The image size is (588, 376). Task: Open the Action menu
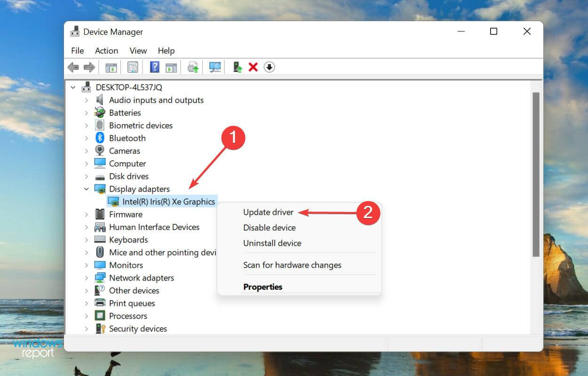106,51
